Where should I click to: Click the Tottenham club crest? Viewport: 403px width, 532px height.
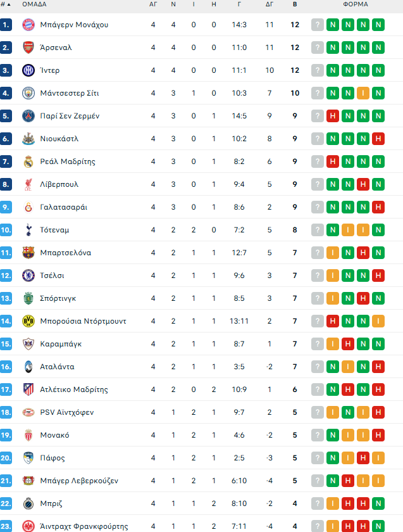[x=28, y=230]
